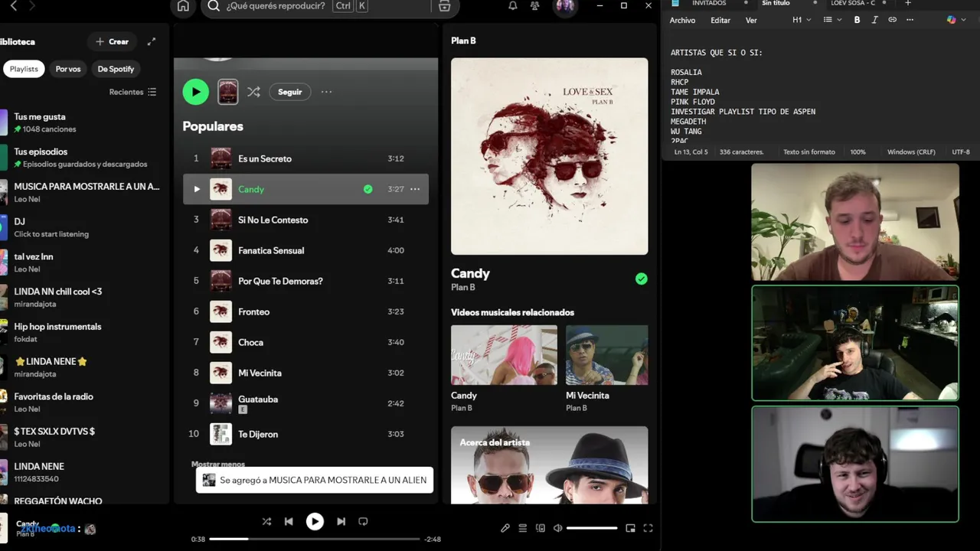The height and width of the screenshot is (551, 980).
Task: Open the Mi Vecinita music video thumbnail
Action: pyautogui.click(x=606, y=355)
